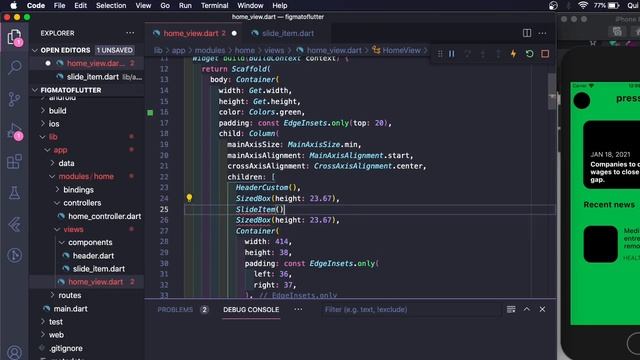Pause the debug session
The height and width of the screenshot is (360, 640).
[x=452, y=54]
